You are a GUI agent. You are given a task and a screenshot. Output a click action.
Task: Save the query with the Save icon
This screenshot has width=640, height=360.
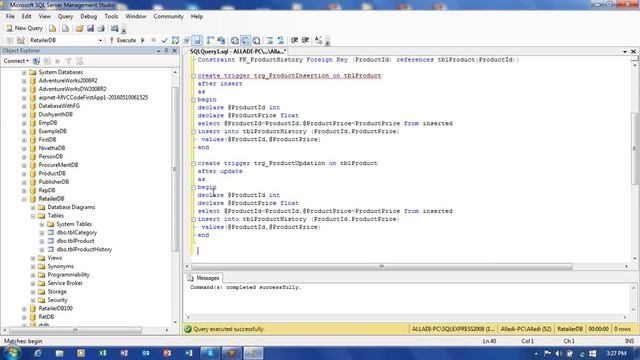pyautogui.click(x=90, y=28)
